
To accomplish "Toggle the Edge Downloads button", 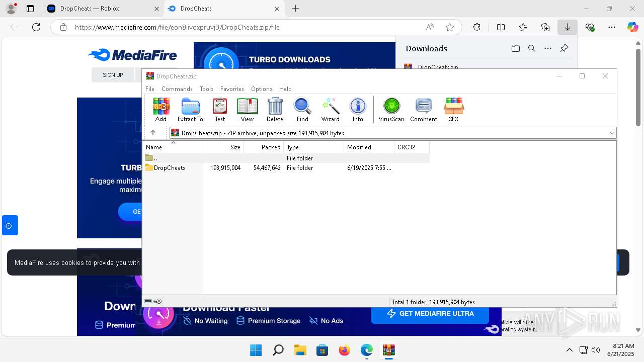I will [x=568, y=27].
